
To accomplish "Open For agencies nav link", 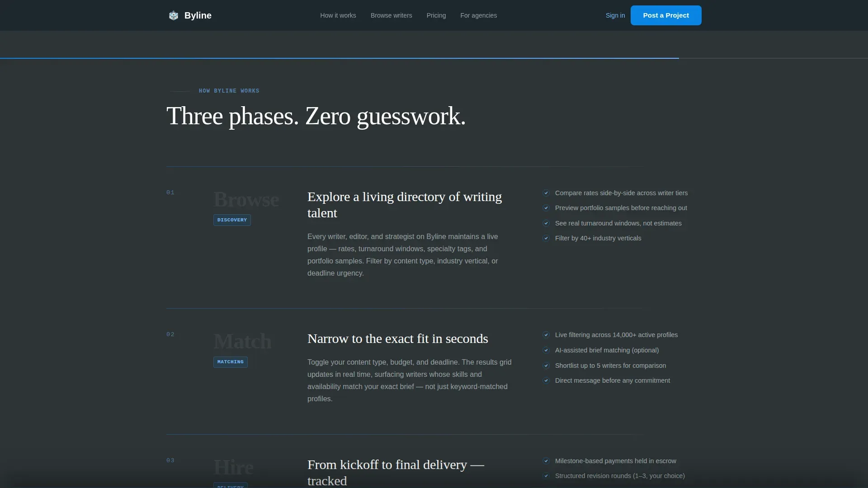I will (x=479, y=15).
